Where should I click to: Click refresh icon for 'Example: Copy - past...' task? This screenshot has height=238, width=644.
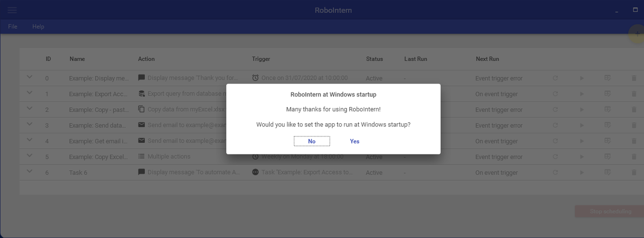pyautogui.click(x=555, y=109)
